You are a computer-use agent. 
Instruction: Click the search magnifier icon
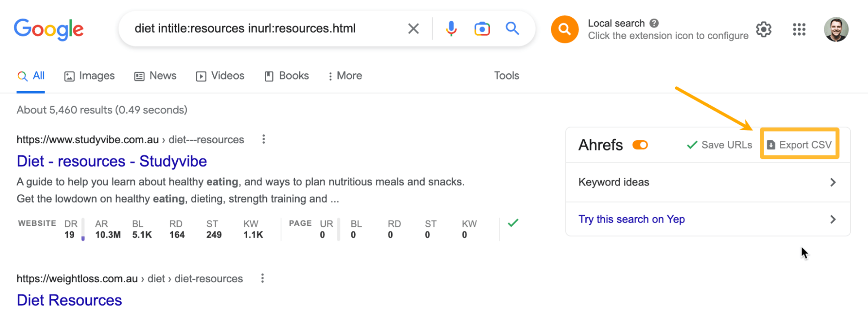pyautogui.click(x=512, y=28)
